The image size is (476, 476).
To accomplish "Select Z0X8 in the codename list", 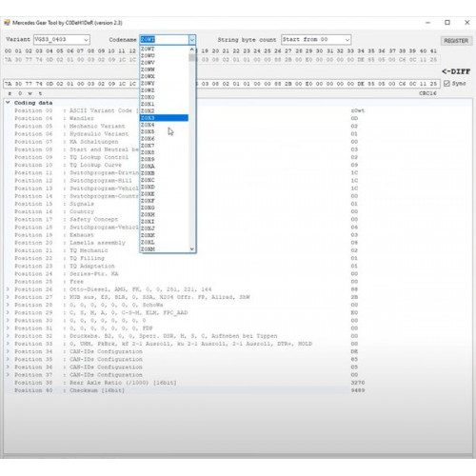I will [x=164, y=152].
